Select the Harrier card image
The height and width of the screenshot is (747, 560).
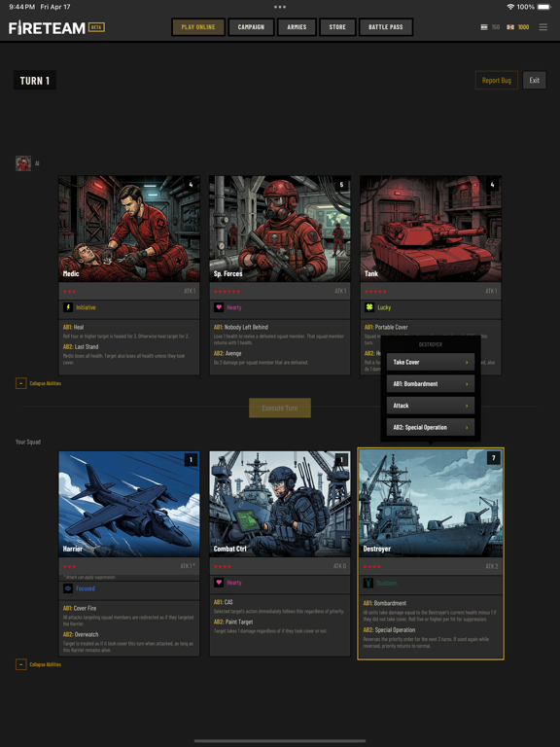tap(129, 504)
